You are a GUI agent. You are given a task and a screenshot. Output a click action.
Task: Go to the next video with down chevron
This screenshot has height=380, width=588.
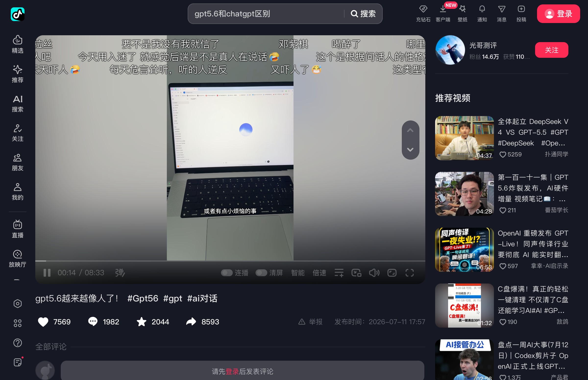pyautogui.click(x=410, y=150)
